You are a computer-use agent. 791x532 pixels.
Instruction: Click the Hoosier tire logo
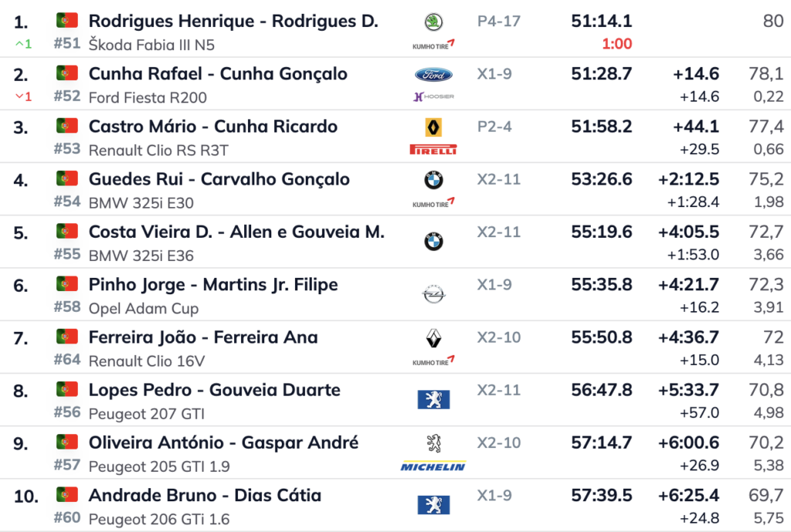coord(433,97)
